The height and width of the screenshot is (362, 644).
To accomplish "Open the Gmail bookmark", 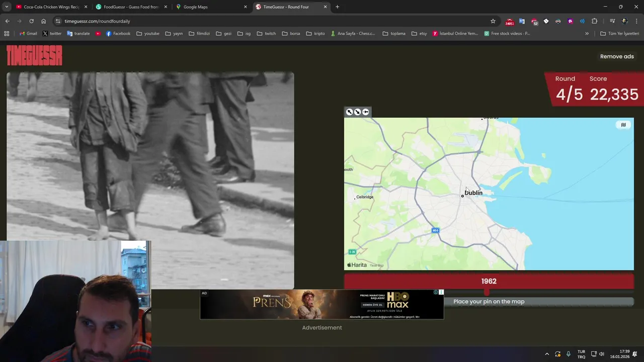I will pyautogui.click(x=28, y=34).
